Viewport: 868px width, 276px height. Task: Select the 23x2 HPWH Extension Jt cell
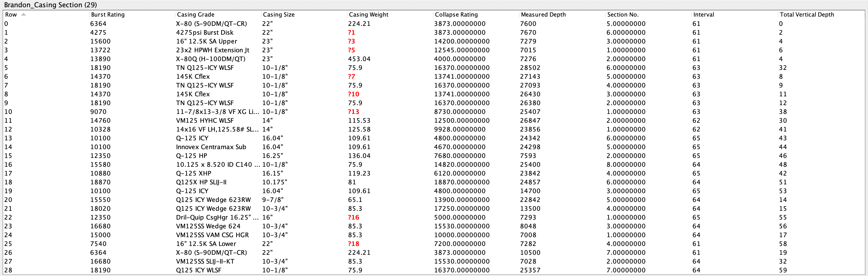click(212, 50)
